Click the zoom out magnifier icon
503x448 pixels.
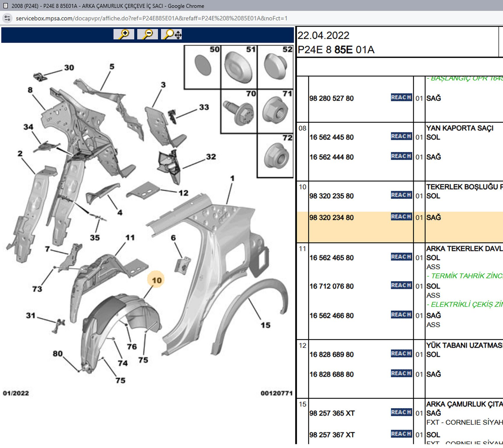pos(147,34)
